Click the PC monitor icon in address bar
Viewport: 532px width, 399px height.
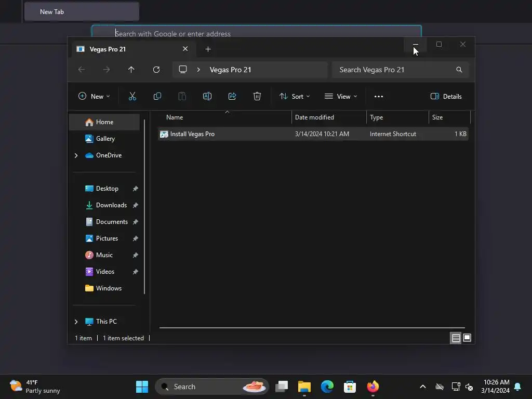coord(183,70)
